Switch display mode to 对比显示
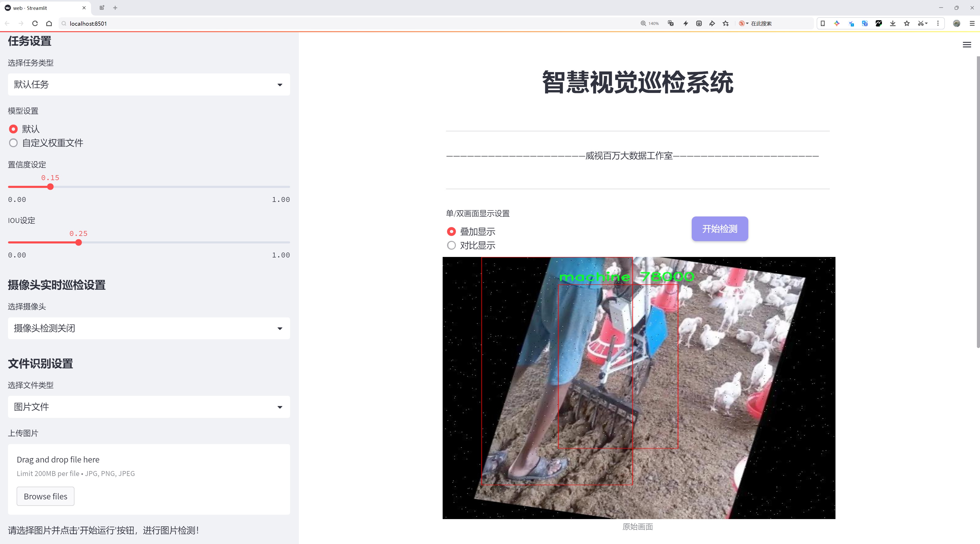The width and height of the screenshot is (980, 544). pos(451,245)
